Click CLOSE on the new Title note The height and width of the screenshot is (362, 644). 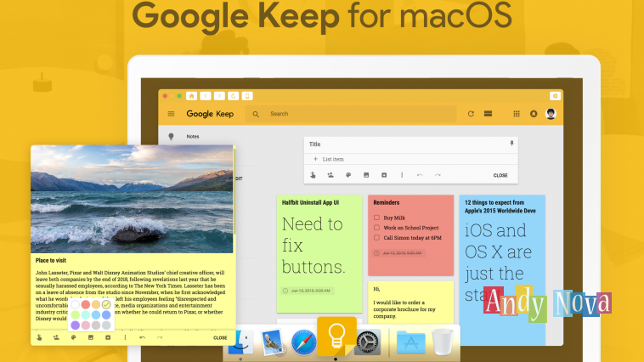click(x=500, y=175)
